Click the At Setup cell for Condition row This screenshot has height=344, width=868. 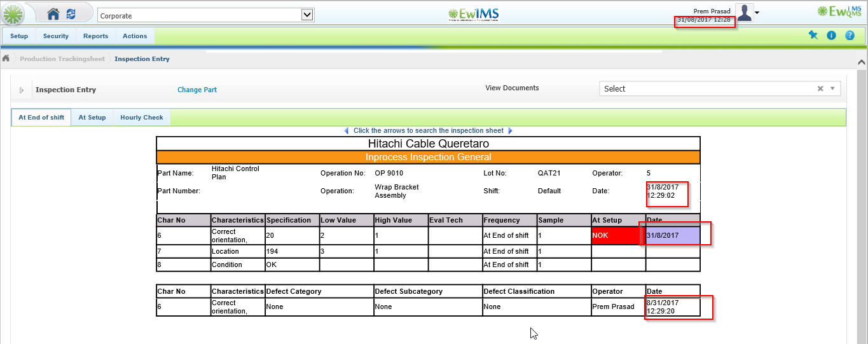point(618,265)
